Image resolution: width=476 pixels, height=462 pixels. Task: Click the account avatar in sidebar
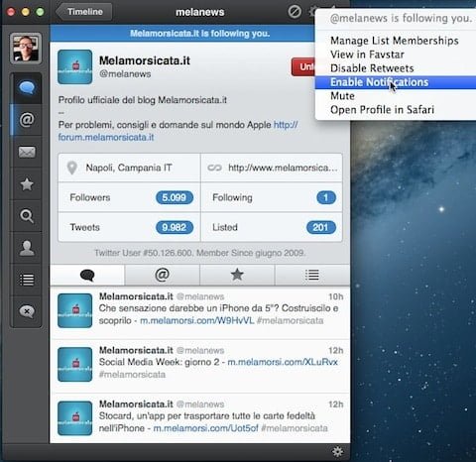pos(26,49)
